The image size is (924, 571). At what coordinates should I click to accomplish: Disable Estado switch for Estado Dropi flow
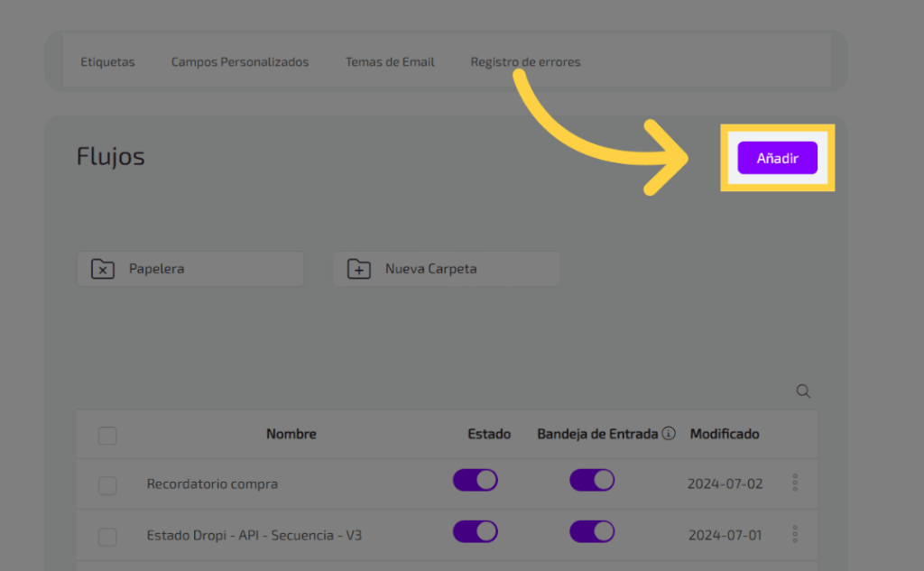(x=475, y=532)
